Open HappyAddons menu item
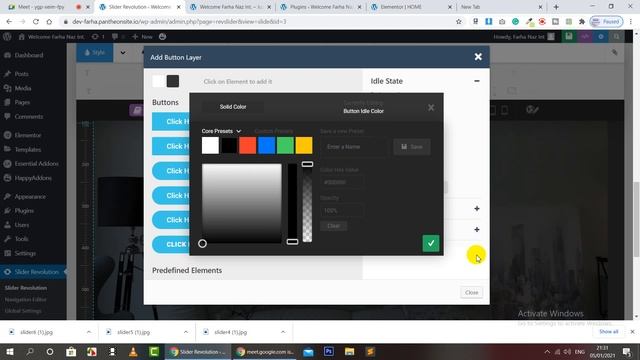Viewport: 640px width, 360px height. [33, 178]
